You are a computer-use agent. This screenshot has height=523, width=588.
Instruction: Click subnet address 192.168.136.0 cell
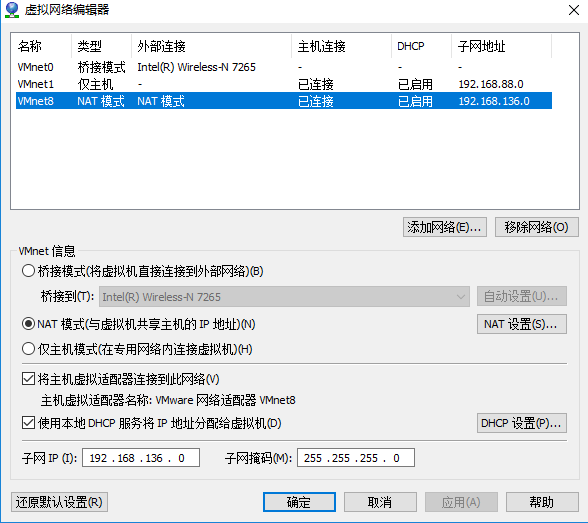click(x=494, y=101)
